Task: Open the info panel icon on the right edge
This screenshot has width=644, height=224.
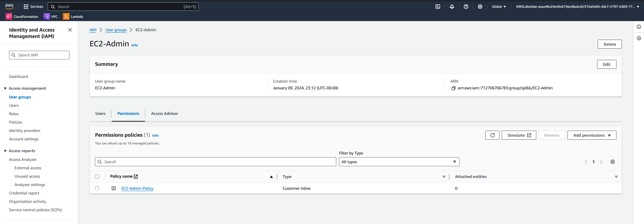Action: pyautogui.click(x=639, y=27)
